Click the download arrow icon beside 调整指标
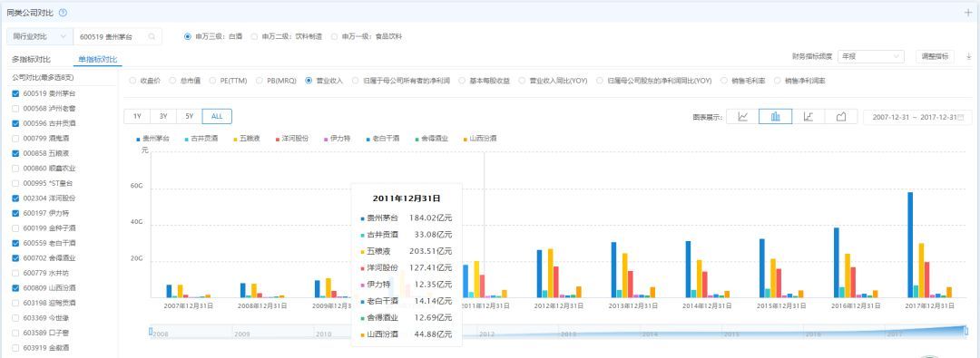 (969, 56)
